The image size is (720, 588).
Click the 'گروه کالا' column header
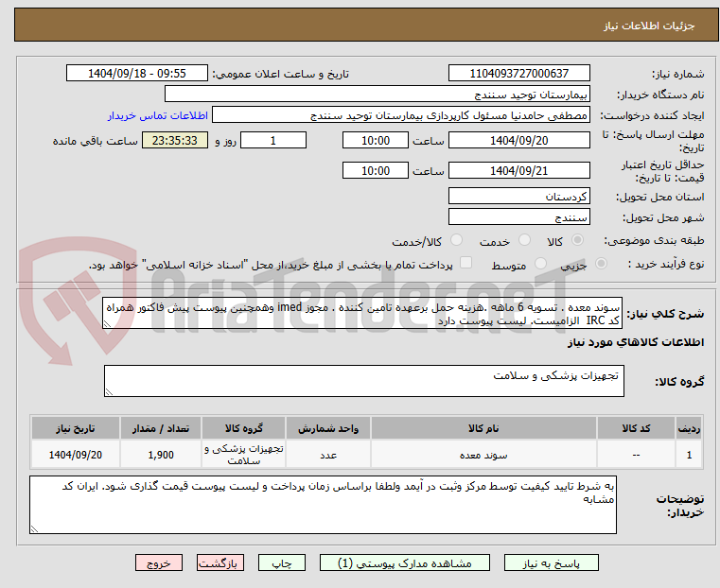(243, 428)
